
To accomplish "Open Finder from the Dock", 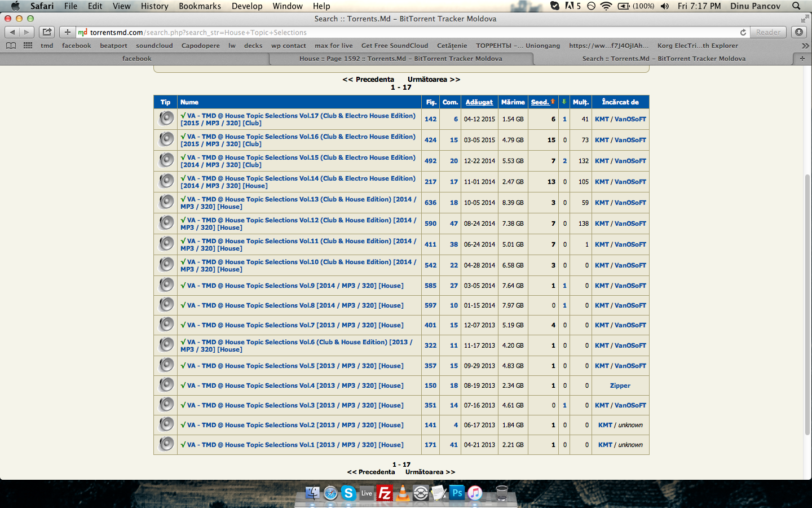I will [312, 493].
